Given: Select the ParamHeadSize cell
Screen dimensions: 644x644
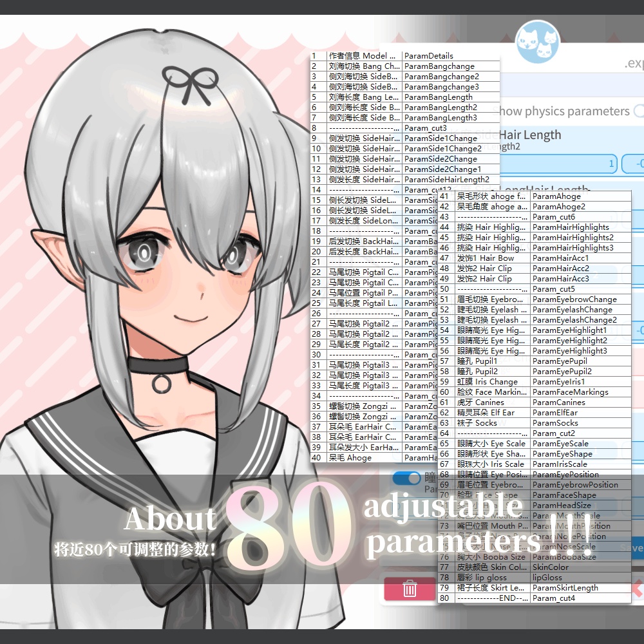Looking at the screenshot, I should [581, 505].
